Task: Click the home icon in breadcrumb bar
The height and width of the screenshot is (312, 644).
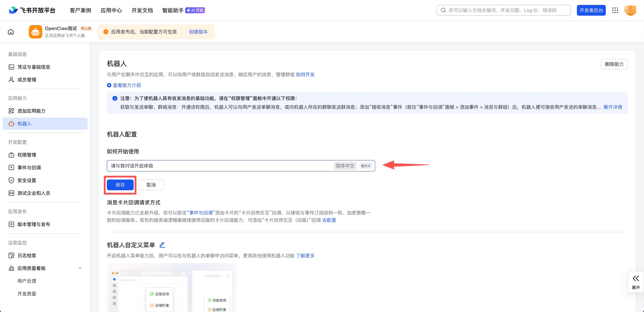Action: (11, 32)
